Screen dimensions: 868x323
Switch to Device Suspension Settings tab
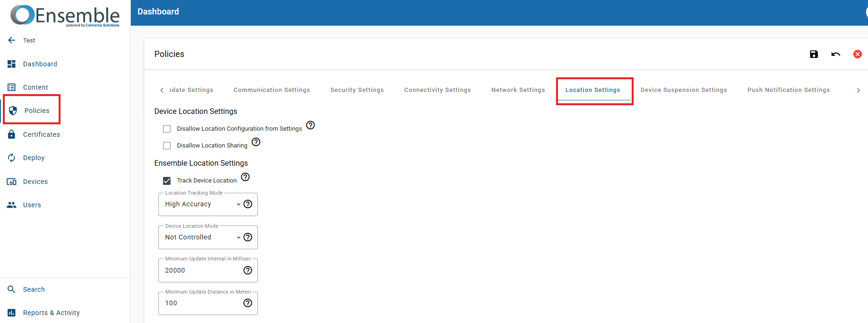click(684, 90)
